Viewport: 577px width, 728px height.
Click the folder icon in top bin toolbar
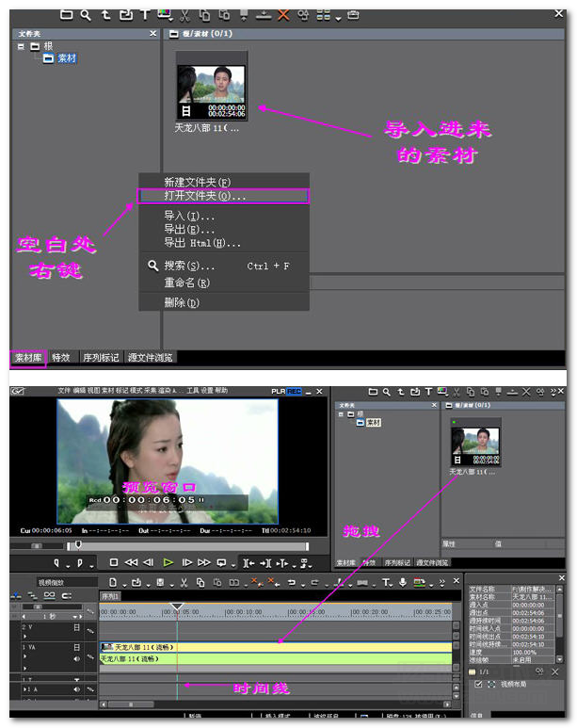[67, 14]
